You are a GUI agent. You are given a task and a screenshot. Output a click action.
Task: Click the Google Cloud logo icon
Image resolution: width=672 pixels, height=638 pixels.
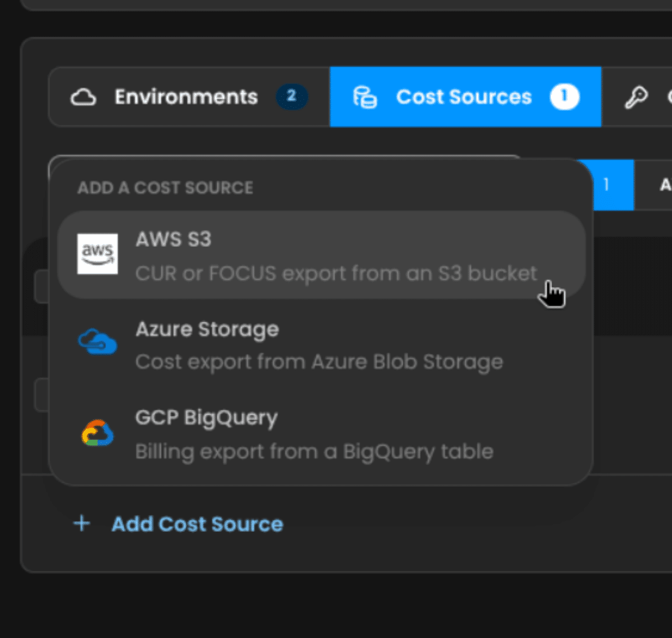coord(97,433)
